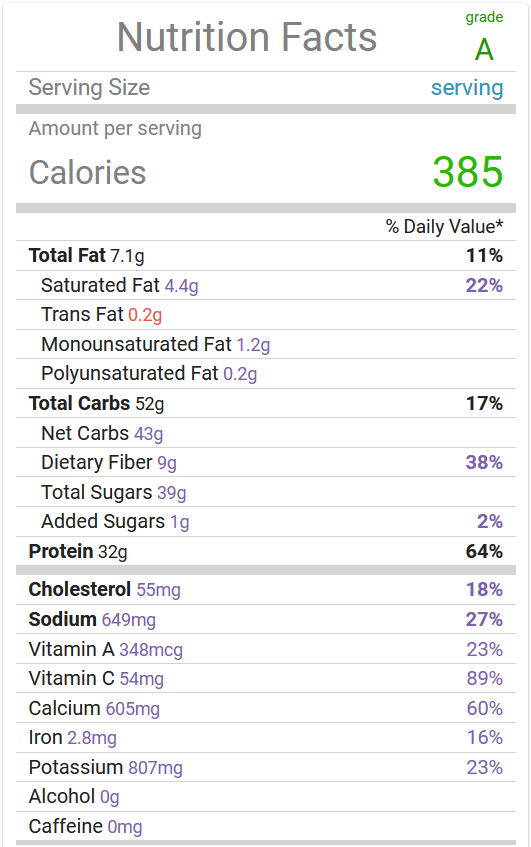Select the Total Carbs 52g row

click(x=266, y=404)
